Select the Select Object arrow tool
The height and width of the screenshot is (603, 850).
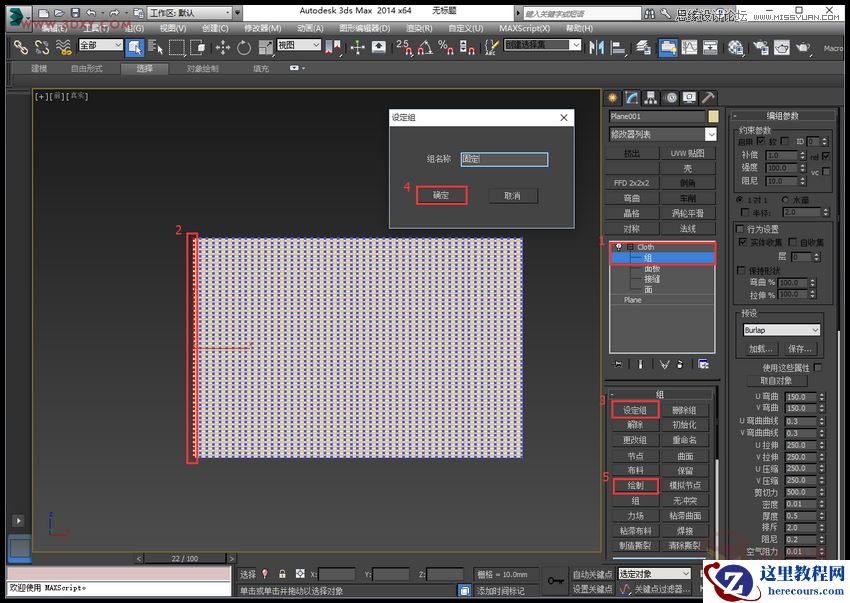click(135, 48)
